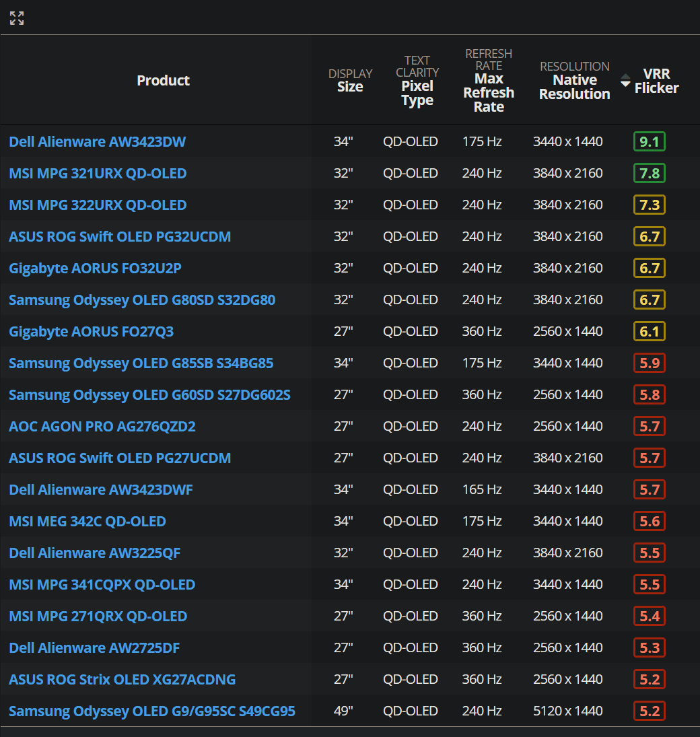Open Dell Alienware AW3423DWF link

point(100,490)
